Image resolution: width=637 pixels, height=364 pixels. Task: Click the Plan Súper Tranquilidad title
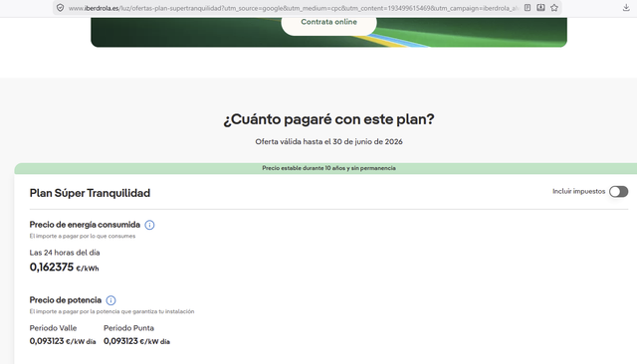(x=90, y=193)
